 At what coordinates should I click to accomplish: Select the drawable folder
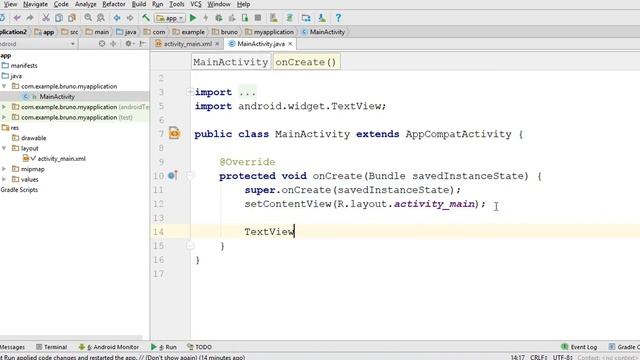[33, 138]
